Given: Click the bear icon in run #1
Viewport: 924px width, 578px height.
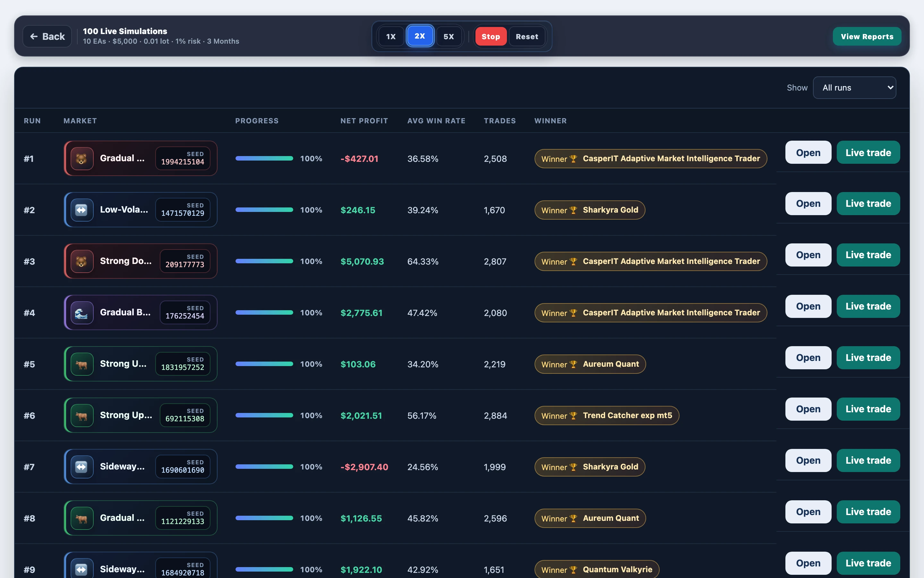Looking at the screenshot, I should click(x=82, y=158).
